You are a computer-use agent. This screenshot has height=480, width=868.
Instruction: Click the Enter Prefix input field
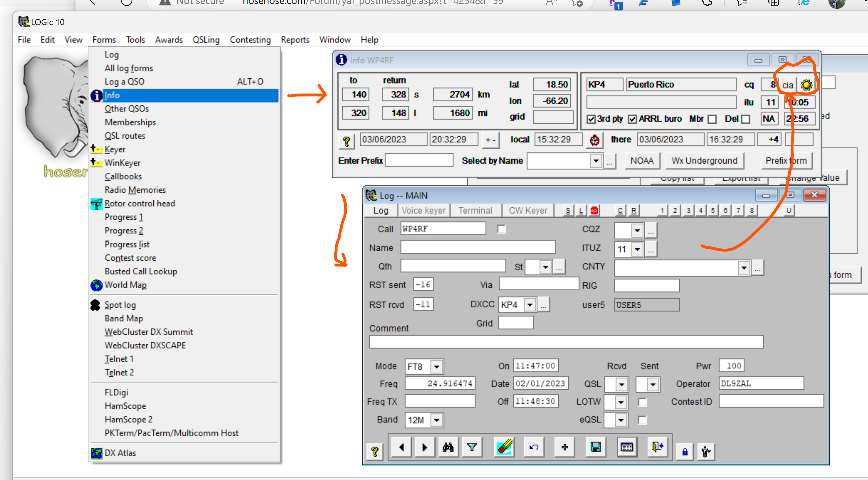tap(419, 160)
